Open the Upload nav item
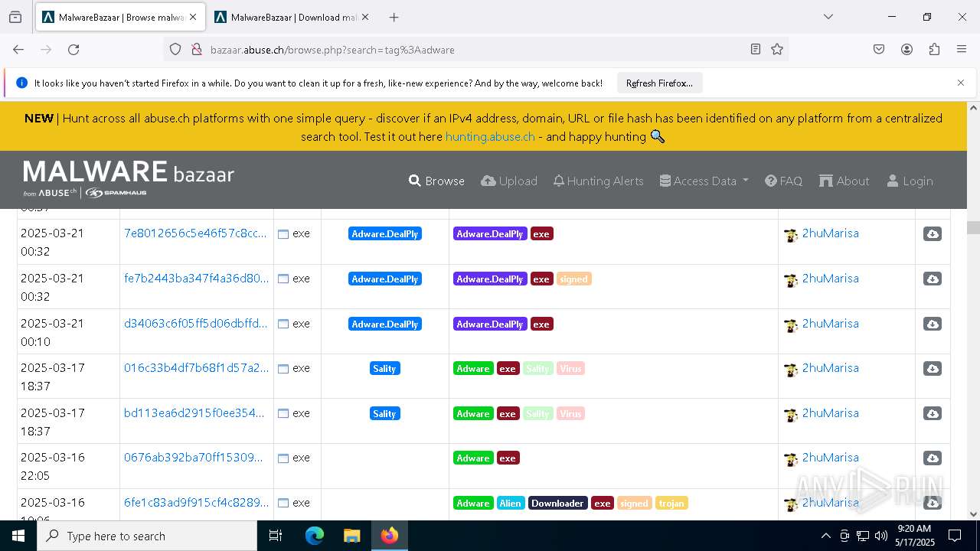Image resolution: width=980 pixels, height=551 pixels. coord(509,181)
